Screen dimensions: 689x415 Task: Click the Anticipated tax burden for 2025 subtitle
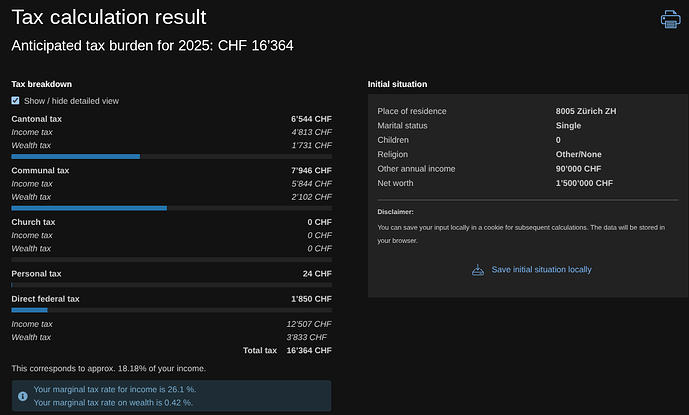[x=151, y=46]
